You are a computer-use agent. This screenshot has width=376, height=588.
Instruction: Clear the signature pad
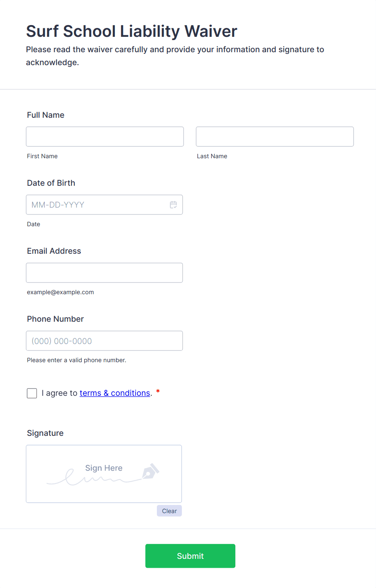(169, 511)
